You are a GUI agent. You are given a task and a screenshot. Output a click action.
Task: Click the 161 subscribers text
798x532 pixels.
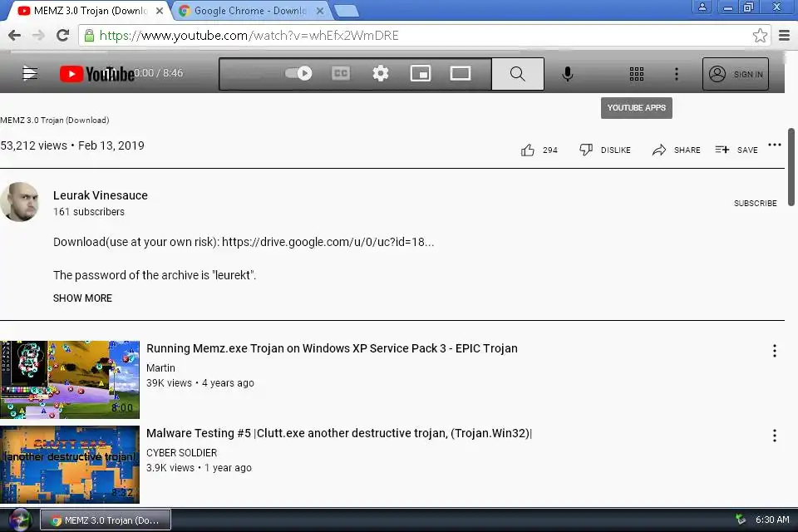coord(89,212)
